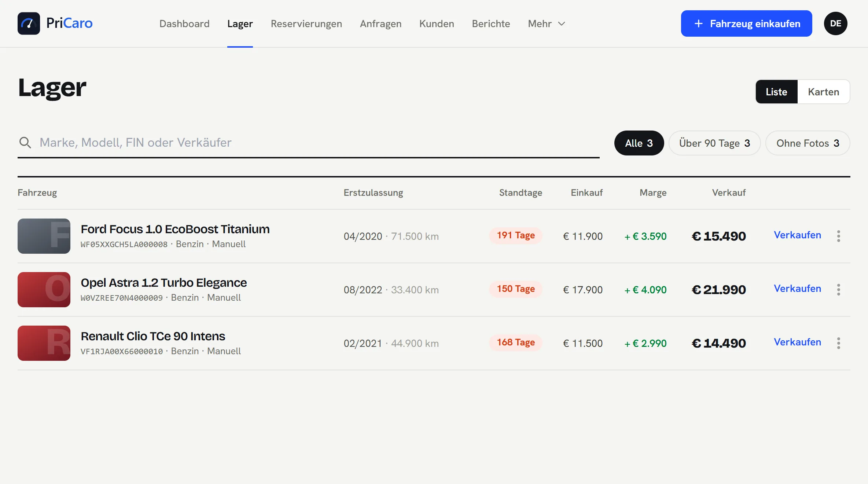Click the 168 Tage badge
The image size is (868, 484).
coord(516,342)
